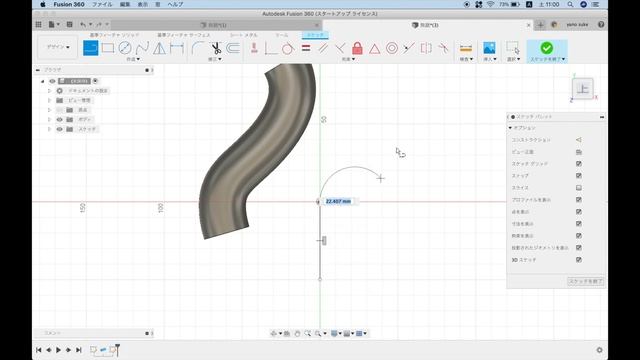Viewport: 640px width, 360px height.
Task: Expand the Origin folder node
Action: pyautogui.click(x=49, y=110)
